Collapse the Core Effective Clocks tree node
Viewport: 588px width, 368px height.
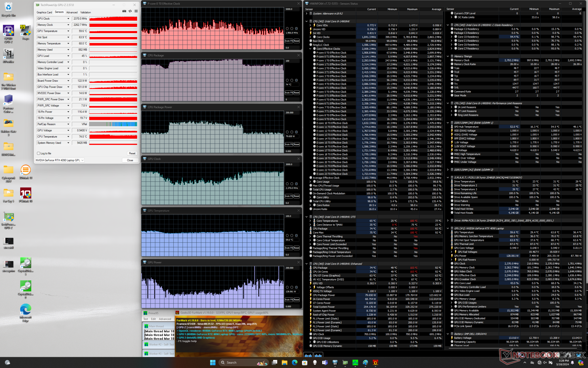pos(310,49)
